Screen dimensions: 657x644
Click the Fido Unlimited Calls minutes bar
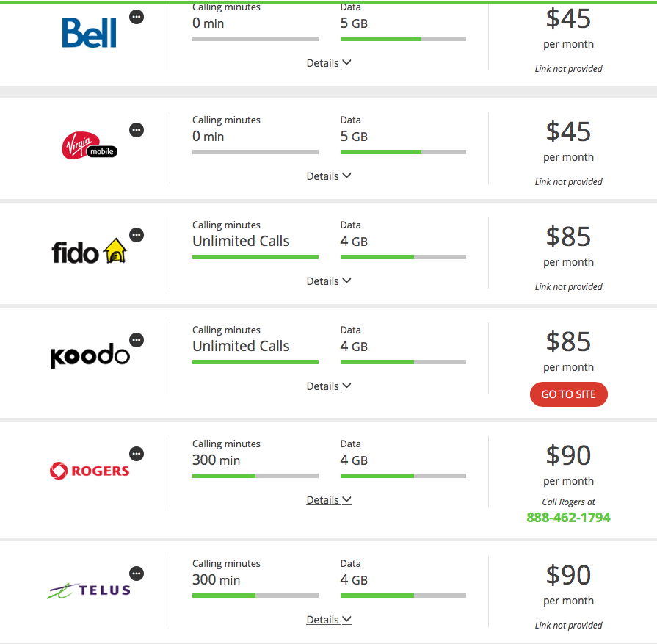coord(255,257)
